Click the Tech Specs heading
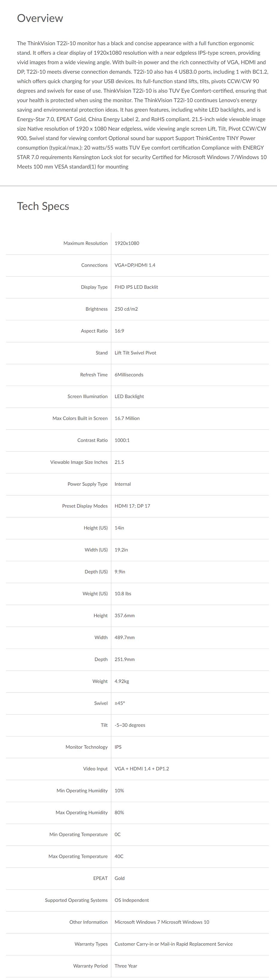 [x=43, y=206]
